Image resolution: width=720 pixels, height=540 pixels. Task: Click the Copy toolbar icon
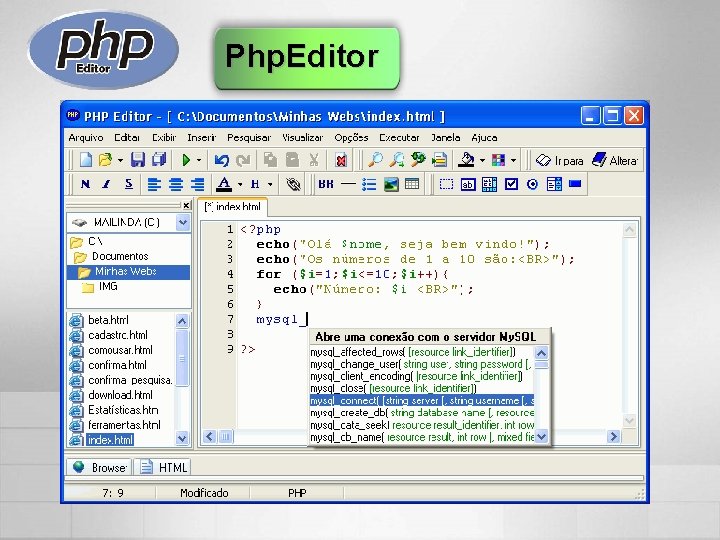pos(270,160)
